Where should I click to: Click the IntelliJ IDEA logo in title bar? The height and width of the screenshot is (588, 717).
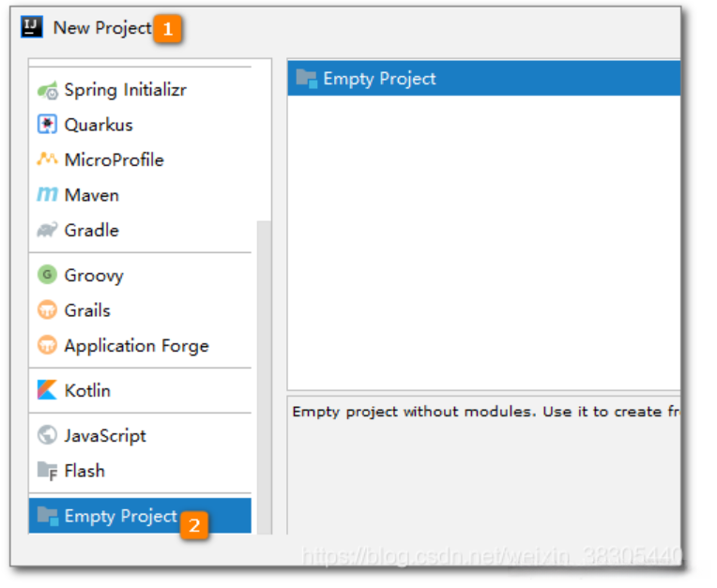click(33, 27)
